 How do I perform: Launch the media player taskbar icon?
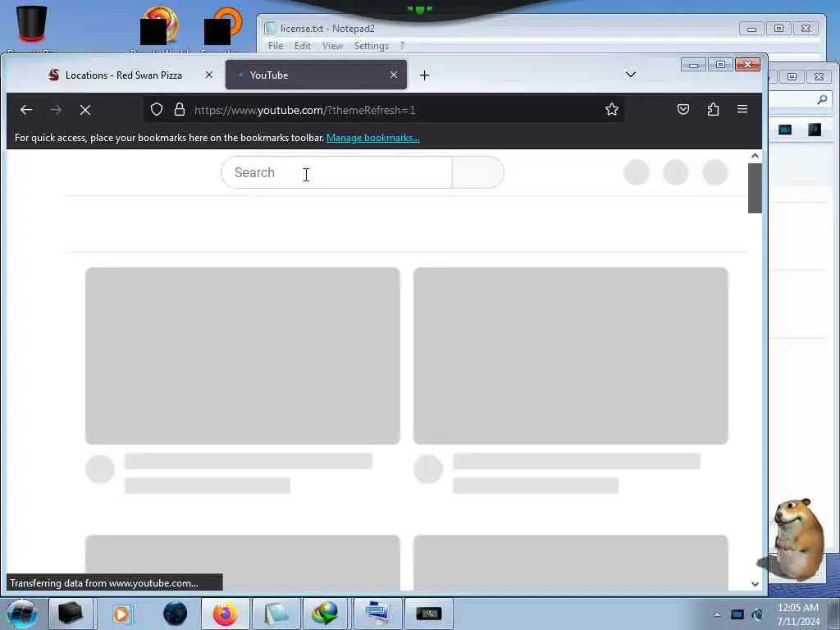(121, 614)
